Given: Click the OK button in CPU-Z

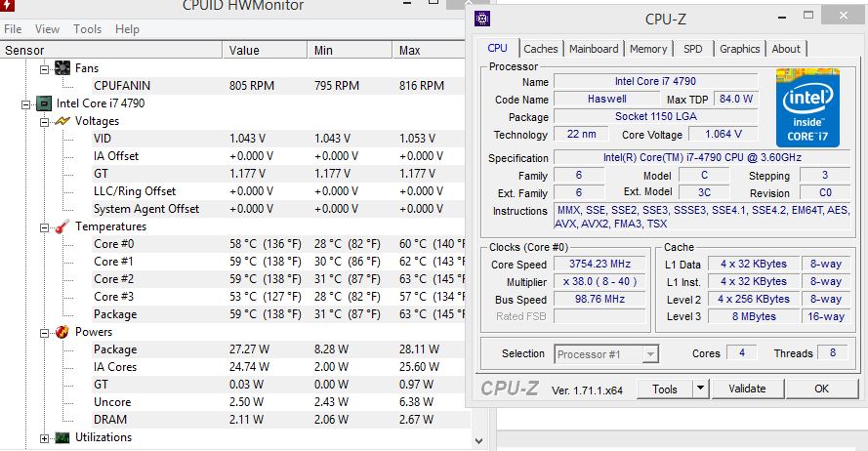Looking at the screenshot, I should (x=821, y=389).
